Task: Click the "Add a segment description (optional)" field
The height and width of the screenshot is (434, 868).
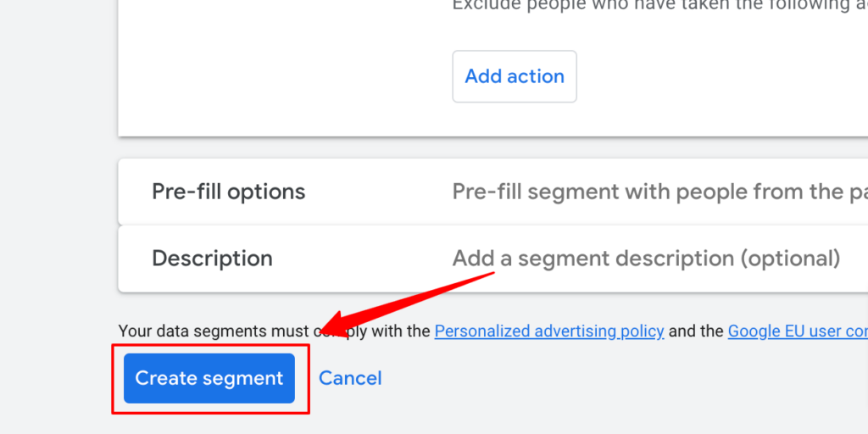Action: [646, 259]
